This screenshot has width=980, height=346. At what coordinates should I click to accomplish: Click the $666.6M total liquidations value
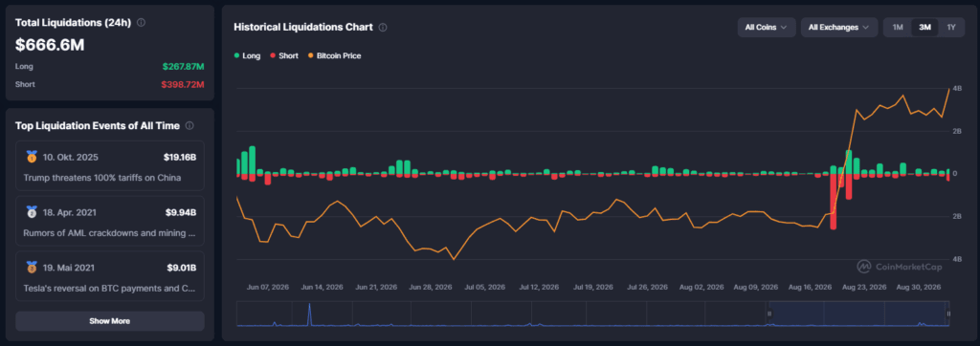(50, 45)
